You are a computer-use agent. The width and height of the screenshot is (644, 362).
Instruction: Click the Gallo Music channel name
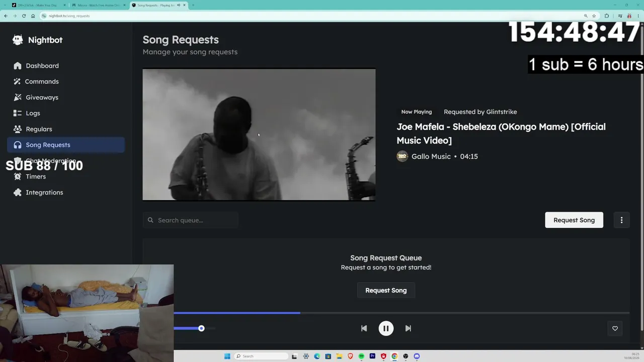click(x=431, y=156)
